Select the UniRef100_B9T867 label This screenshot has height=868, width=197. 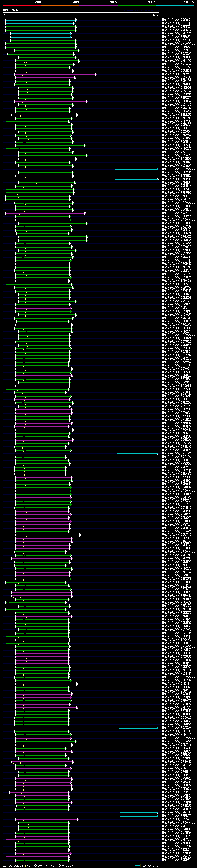click(x=176, y=138)
